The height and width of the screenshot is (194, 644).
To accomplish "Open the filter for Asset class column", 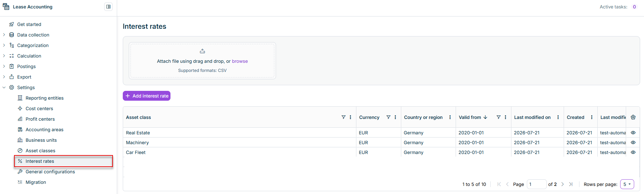I will click(343, 117).
